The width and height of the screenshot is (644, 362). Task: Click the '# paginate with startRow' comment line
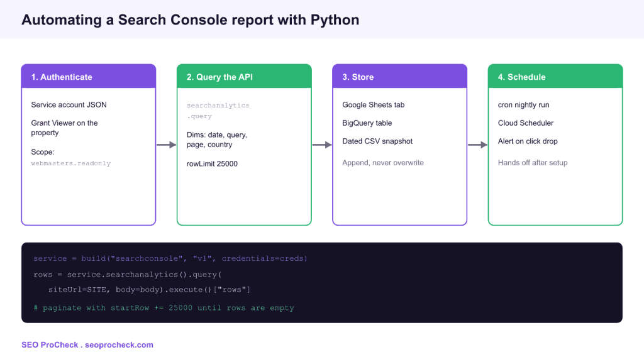click(164, 308)
